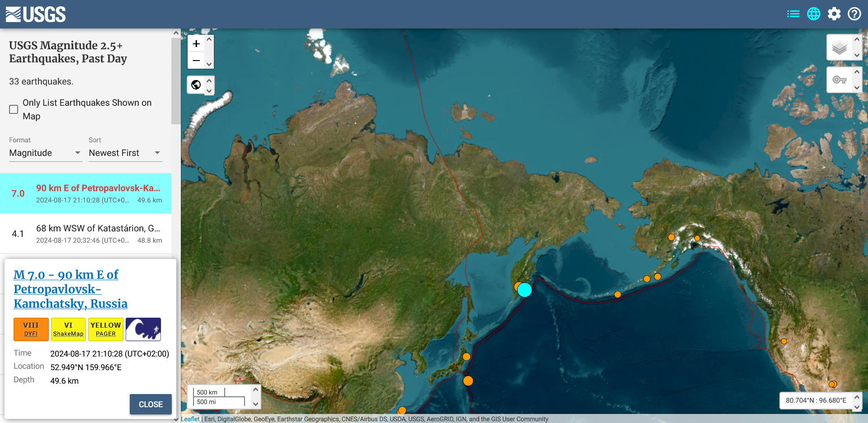
Task: Enable Only List Earthquakes Shown on Map
Action: (x=14, y=109)
